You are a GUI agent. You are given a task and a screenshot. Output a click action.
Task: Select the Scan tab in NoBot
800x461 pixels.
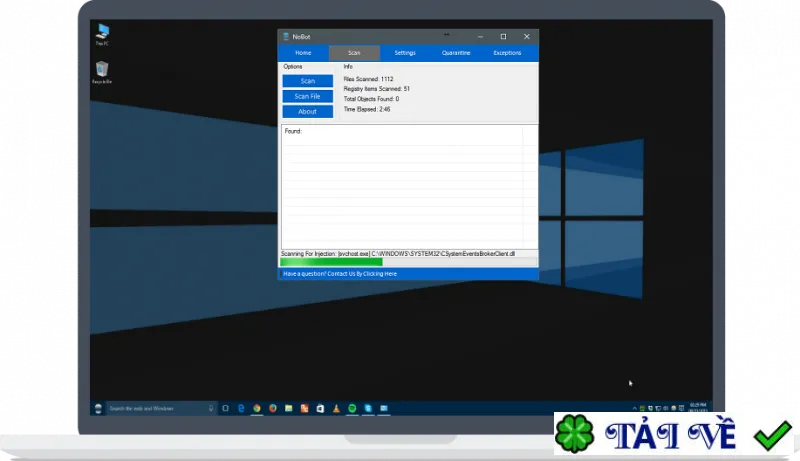(354, 53)
